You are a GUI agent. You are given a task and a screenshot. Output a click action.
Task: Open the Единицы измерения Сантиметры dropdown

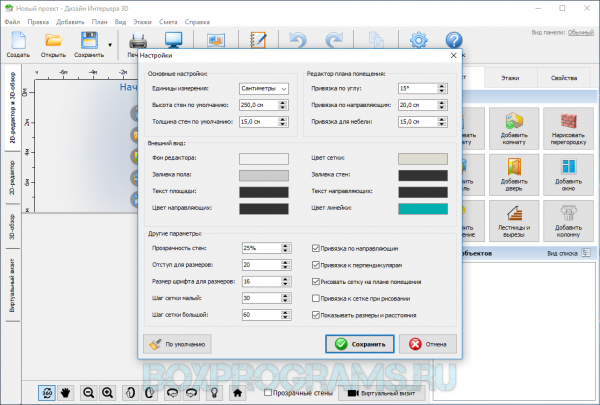coord(264,88)
